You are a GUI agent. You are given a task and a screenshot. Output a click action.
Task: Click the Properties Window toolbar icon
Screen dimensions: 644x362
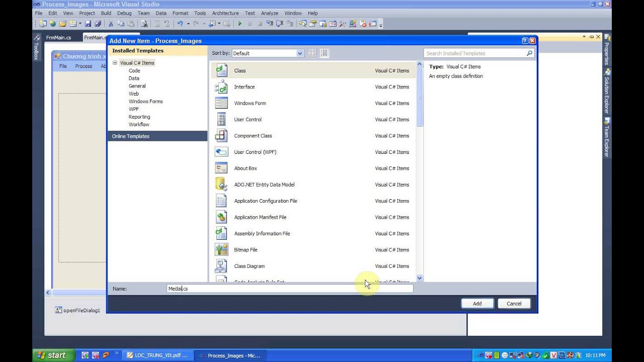click(x=313, y=24)
